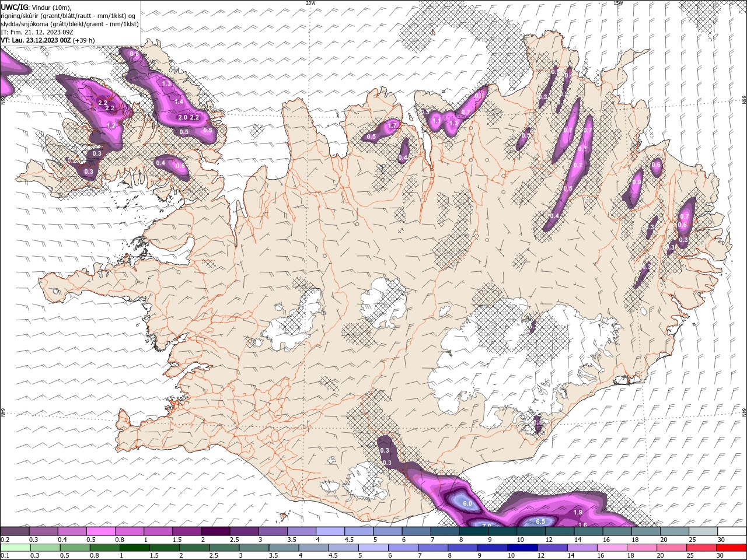Click the 'rigning/skúrir' legend description line
This screenshot has height=560, width=747.
pos(68,15)
